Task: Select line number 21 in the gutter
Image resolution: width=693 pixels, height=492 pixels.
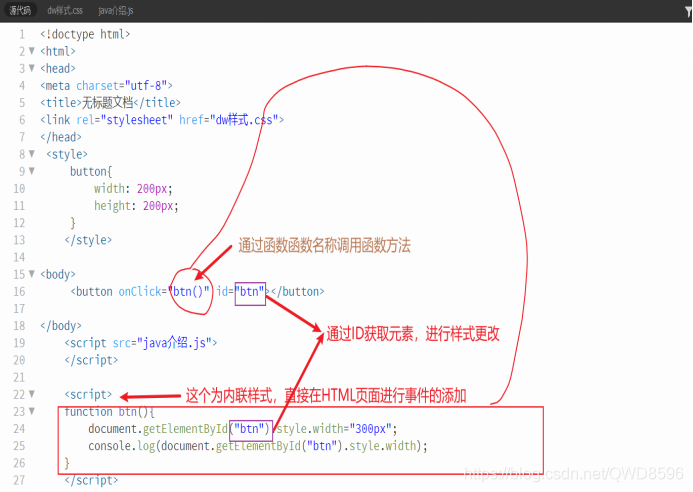Action: click(19, 377)
